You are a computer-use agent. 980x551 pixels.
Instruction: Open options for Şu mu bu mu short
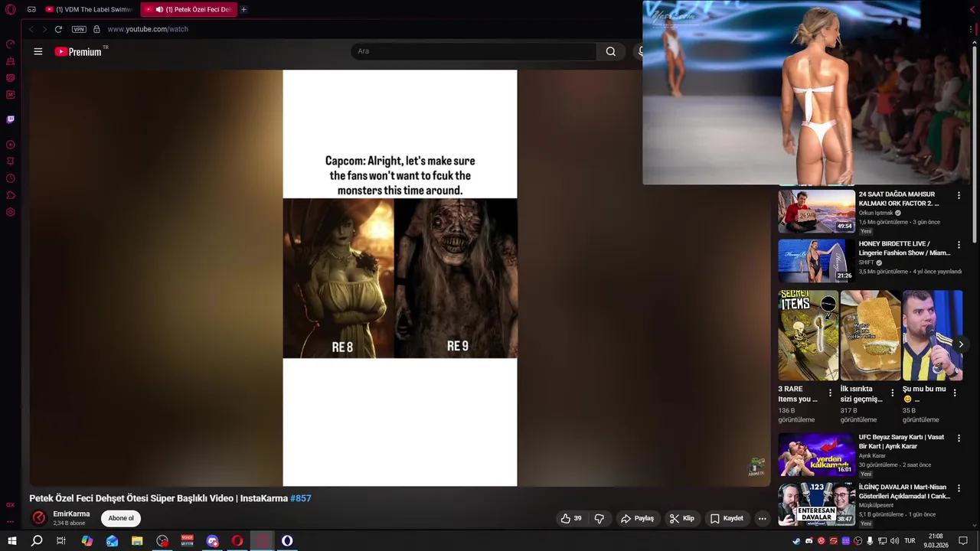(954, 393)
